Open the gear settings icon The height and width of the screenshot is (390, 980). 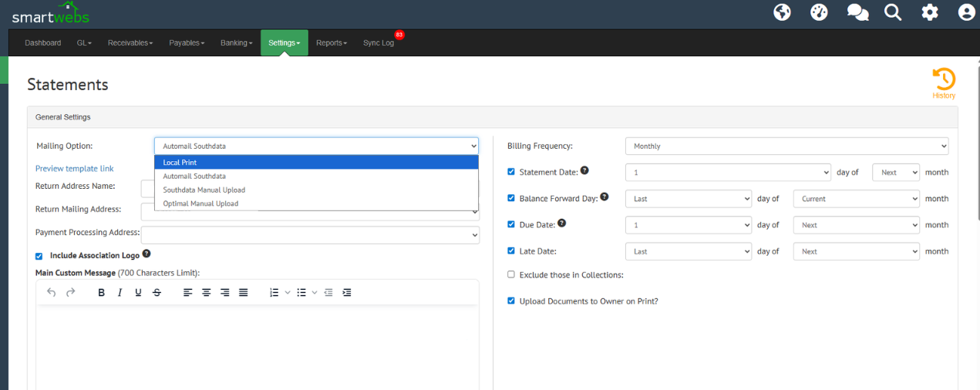(930, 12)
